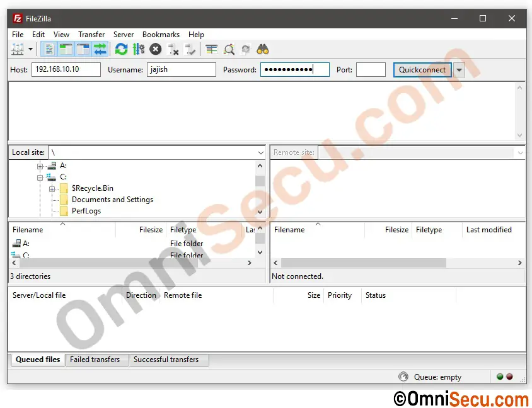
Task: Expand the $Recycle.Bin folder node
Action: (x=52, y=189)
